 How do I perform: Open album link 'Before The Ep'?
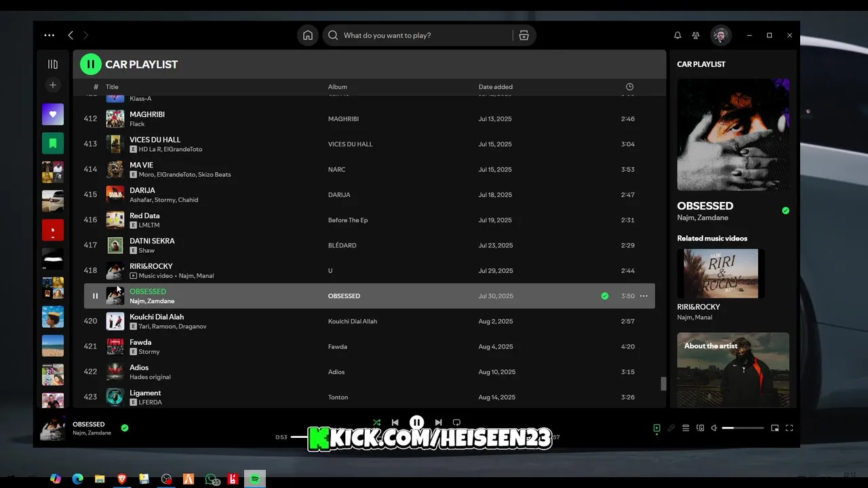(348, 220)
